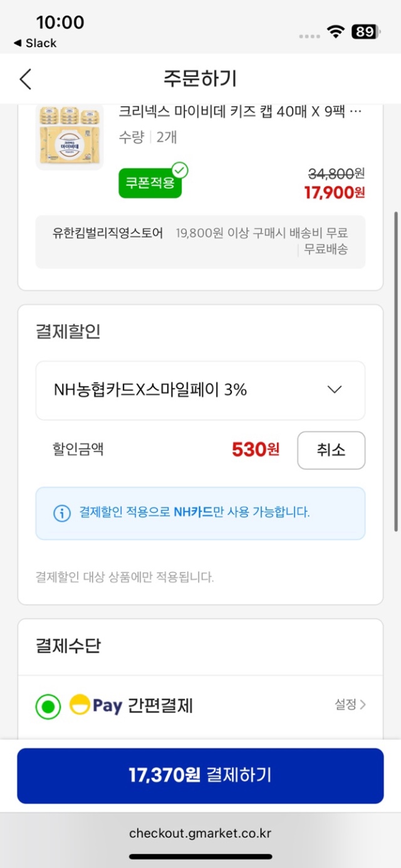This screenshot has width=401, height=868.
Task: Return to Slack via the status bar link
Action: (x=35, y=43)
